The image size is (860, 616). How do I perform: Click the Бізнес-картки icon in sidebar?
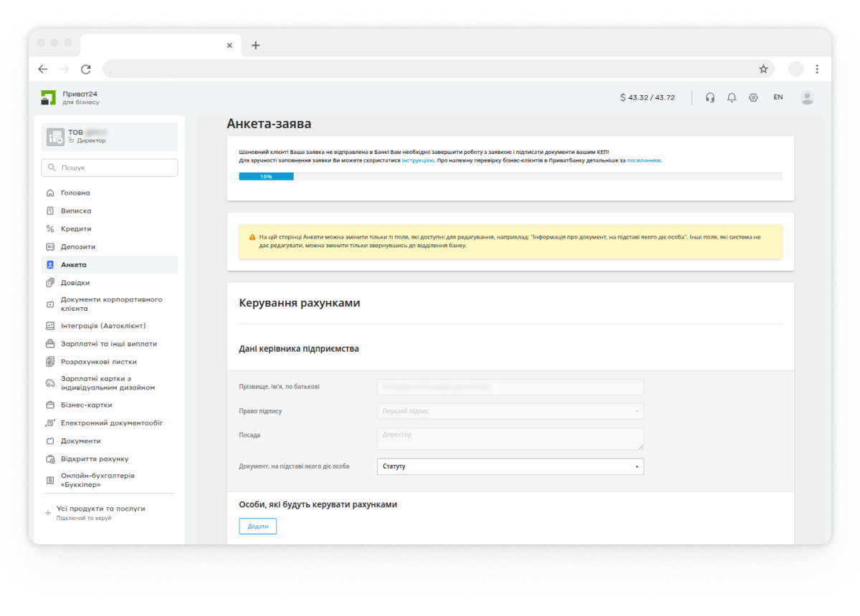50,405
